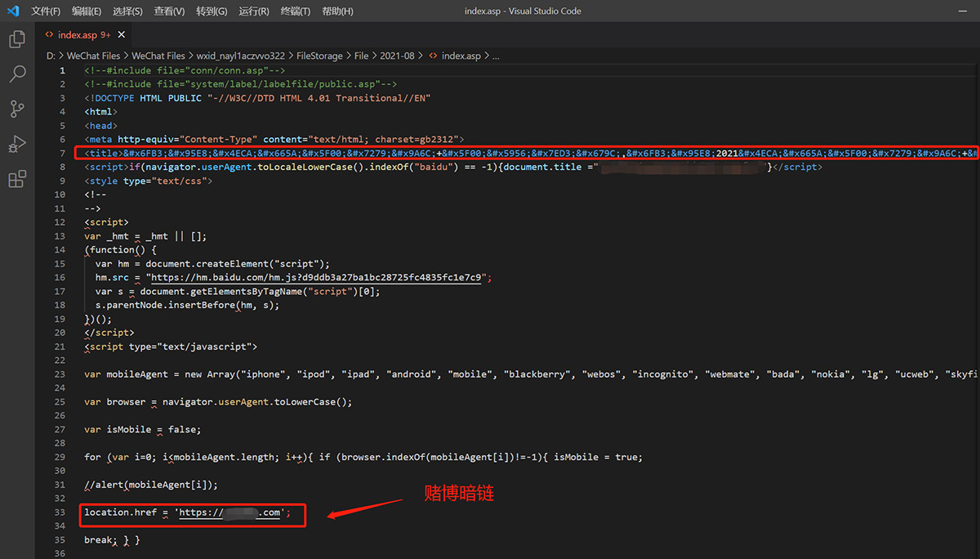Click the s.parentNode.insertBefore(hm, s) line
980x559 pixels.
pos(187,305)
